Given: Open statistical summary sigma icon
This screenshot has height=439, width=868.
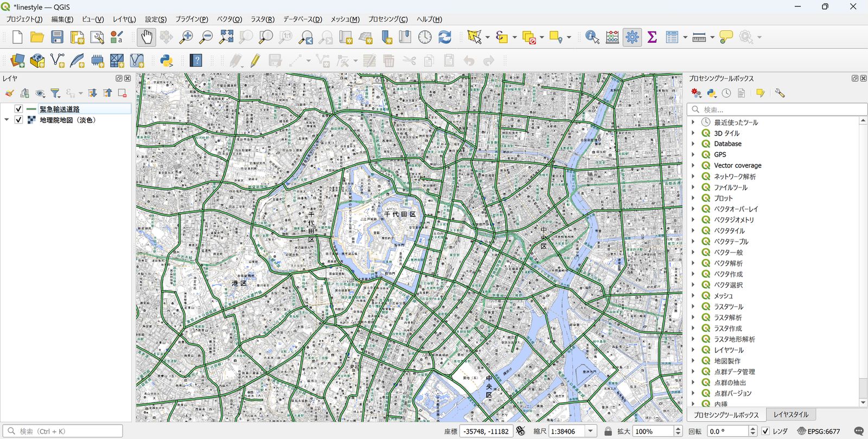Looking at the screenshot, I should pos(652,37).
